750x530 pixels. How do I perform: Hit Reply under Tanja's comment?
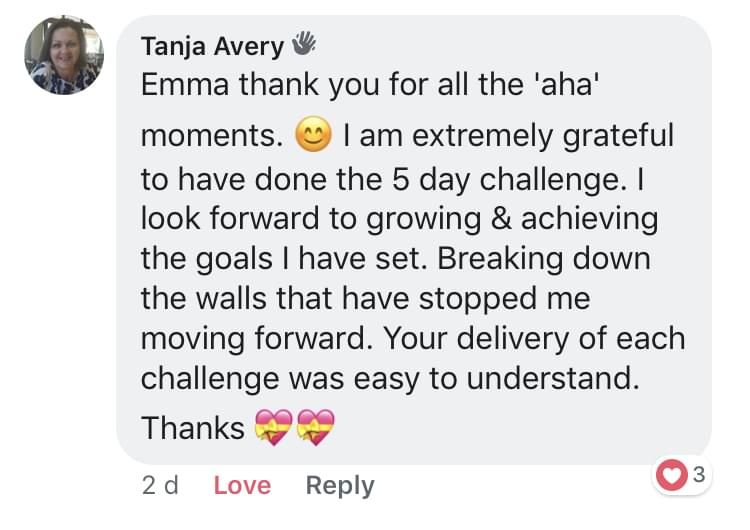340,486
